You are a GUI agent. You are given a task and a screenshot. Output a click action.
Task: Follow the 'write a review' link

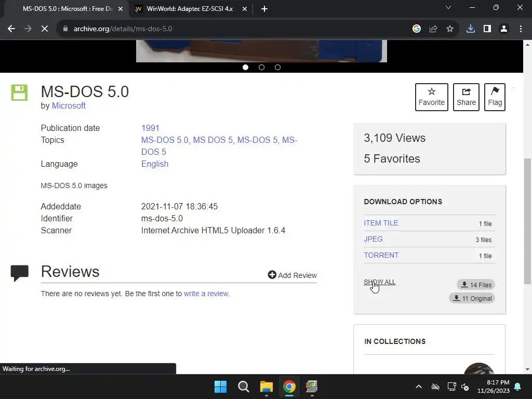point(206,294)
